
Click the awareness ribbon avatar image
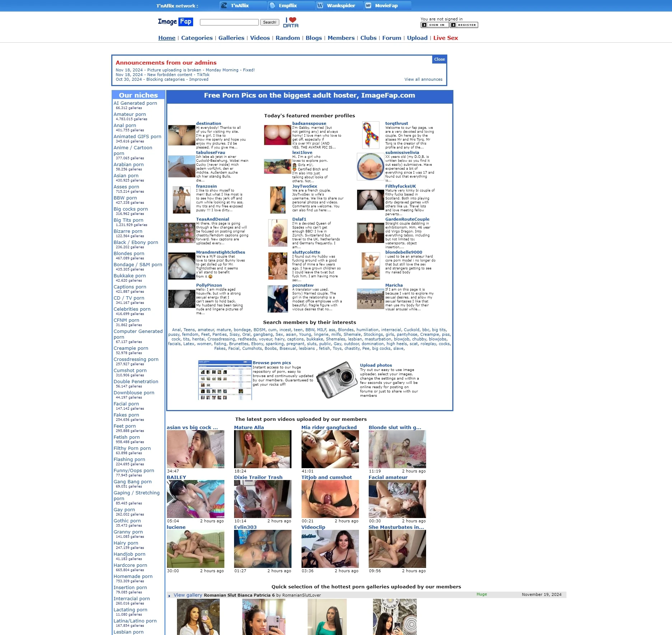pos(370,135)
